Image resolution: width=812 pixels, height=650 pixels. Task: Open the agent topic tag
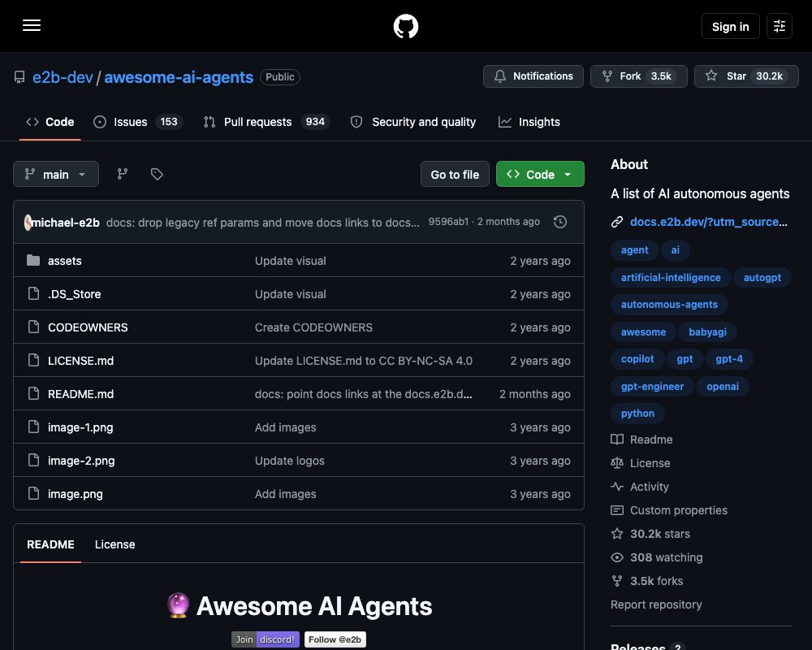pos(634,249)
